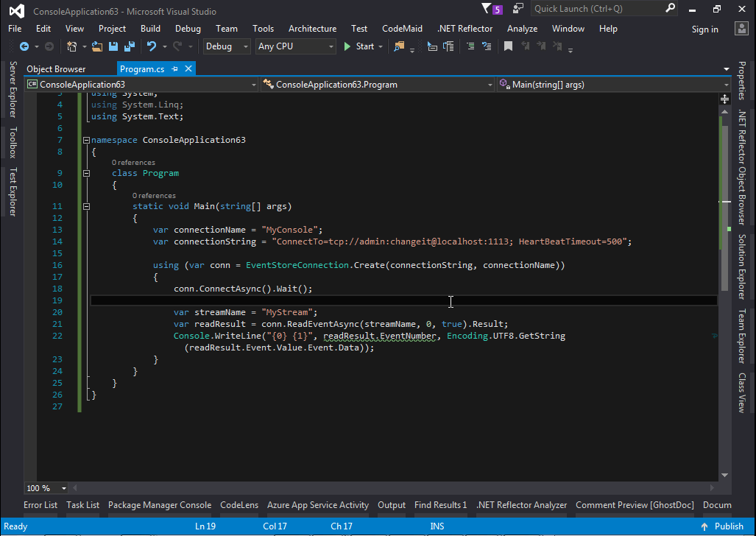This screenshot has width=756, height=536.
Task: Click the 0 references link above Main
Action: click(155, 195)
